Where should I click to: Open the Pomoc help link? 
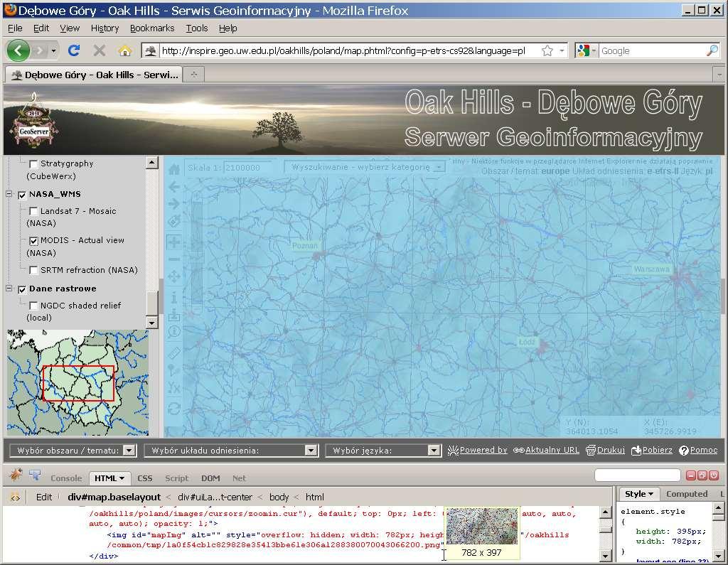[x=698, y=450]
